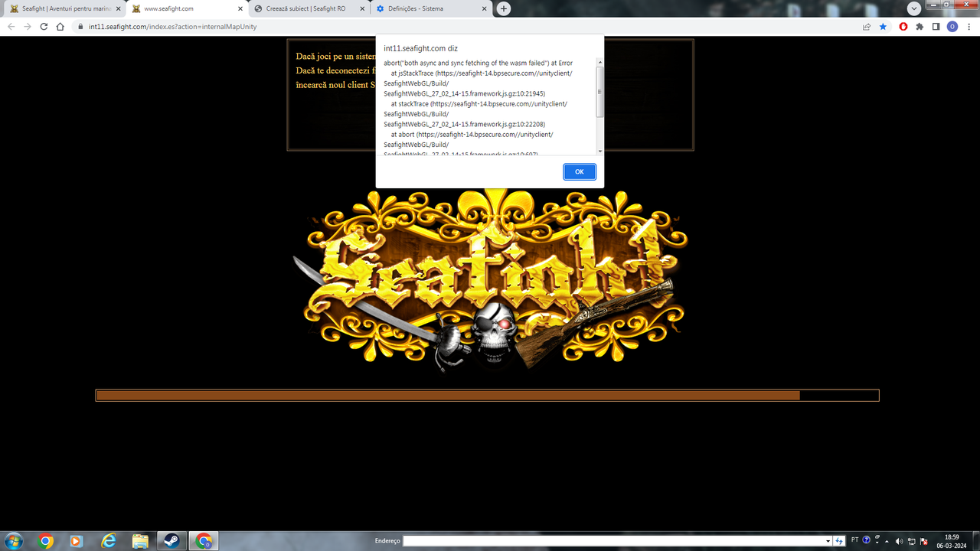Launch Internet Explorer from taskbar
The image size is (980, 551).
(x=109, y=541)
